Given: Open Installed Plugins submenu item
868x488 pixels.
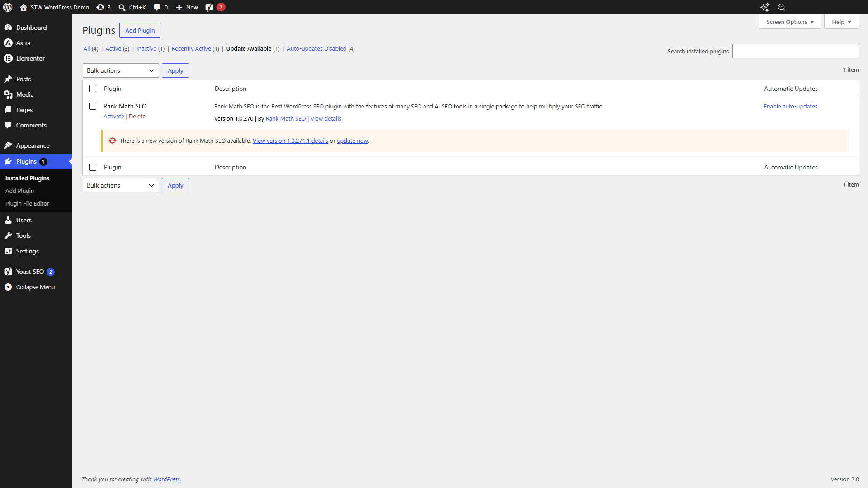Looking at the screenshot, I should (x=27, y=178).
